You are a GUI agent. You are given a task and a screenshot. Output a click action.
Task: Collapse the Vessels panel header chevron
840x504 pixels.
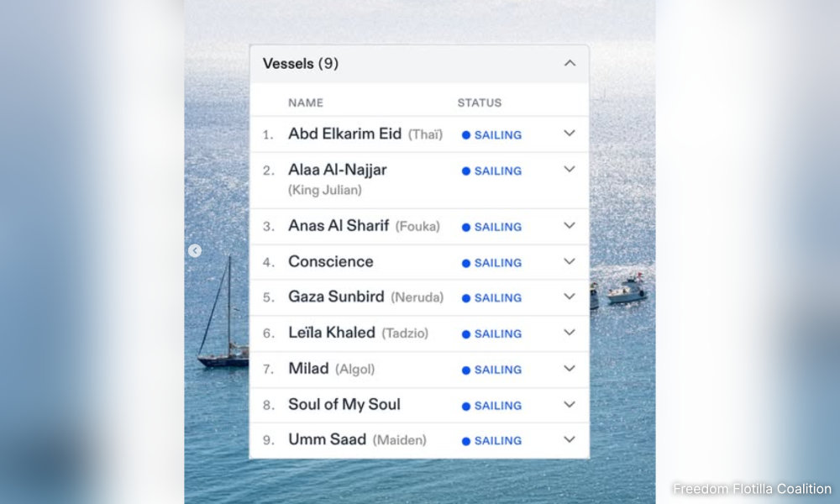click(x=570, y=64)
